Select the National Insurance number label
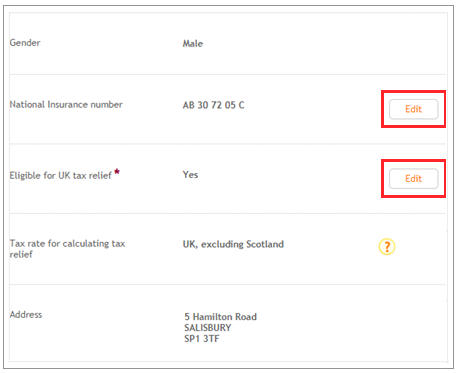Screen dimensions: 459x373 coord(66,104)
